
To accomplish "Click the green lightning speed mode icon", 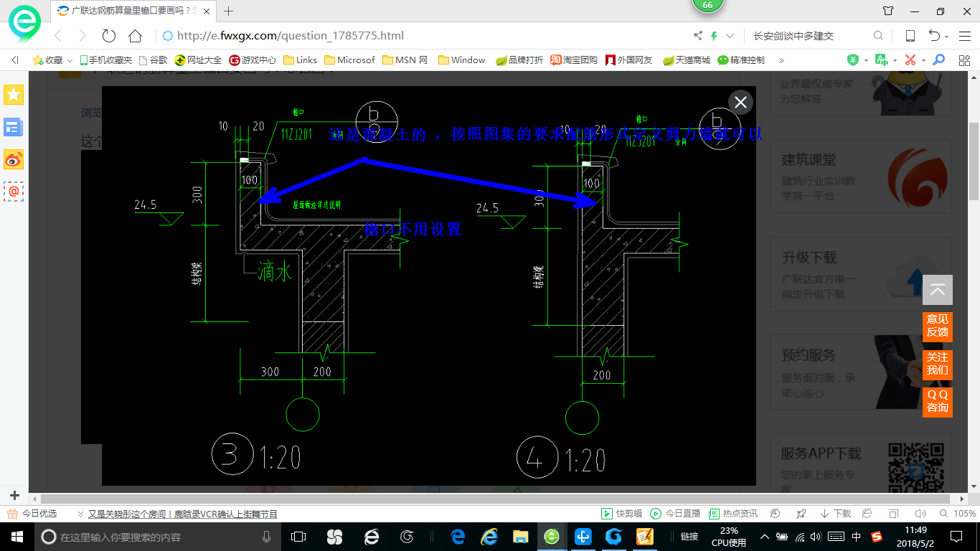I will (714, 36).
